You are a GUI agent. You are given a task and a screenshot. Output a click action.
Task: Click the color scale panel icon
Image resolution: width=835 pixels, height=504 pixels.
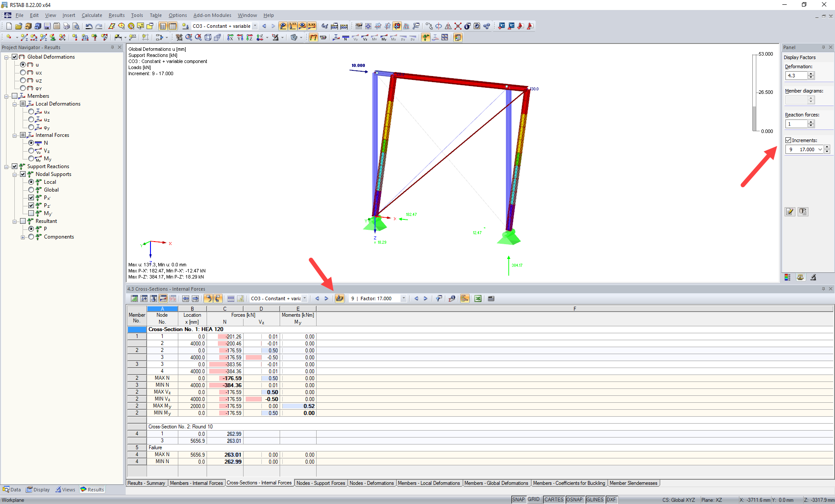(788, 277)
